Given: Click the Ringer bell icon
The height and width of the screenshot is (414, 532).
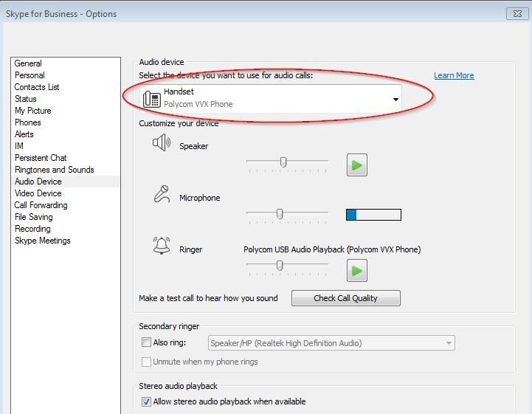Looking at the screenshot, I should pyautogui.click(x=162, y=246).
